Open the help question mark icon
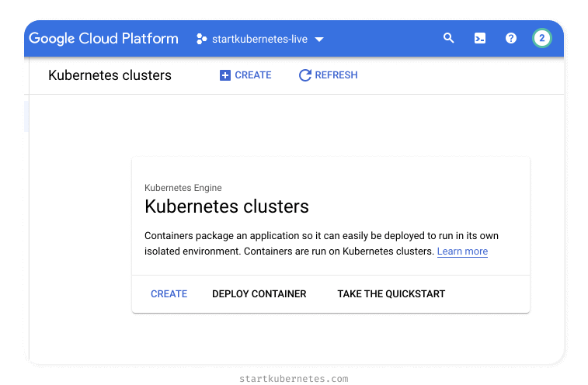 pyautogui.click(x=511, y=38)
